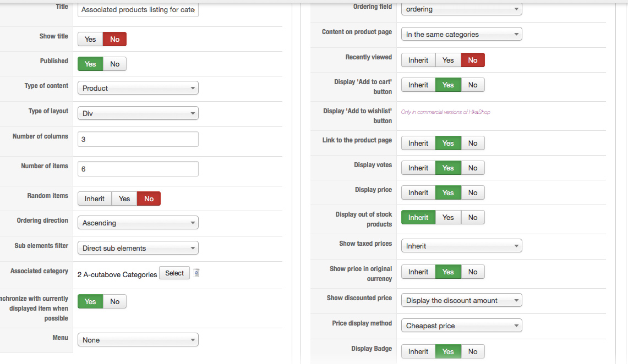Open the Sub elements filter dropdown
Viewport: 628px width, 364px height.
pyautogui.click(x=138, y=248)
